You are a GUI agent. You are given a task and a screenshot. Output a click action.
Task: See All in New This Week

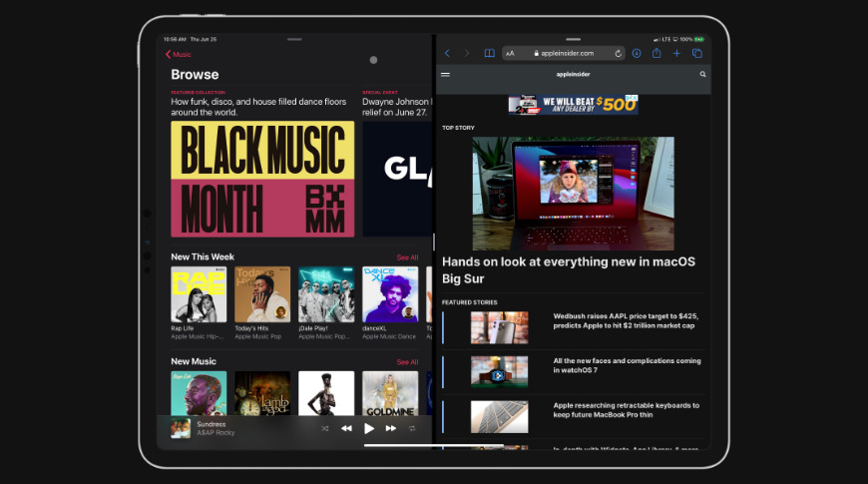pyautogui.click(x=407, y=257)
